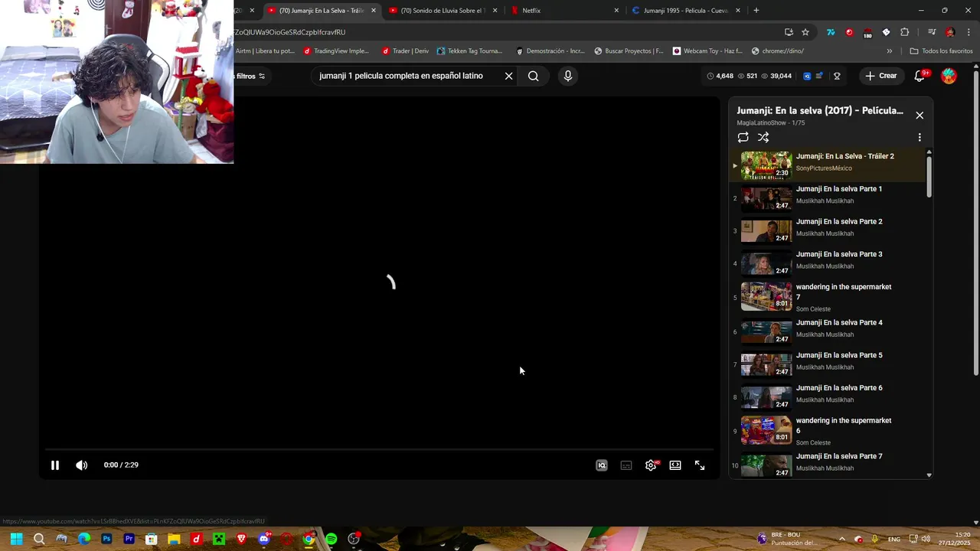Clear the YouTube search box text
This screenshot has width=980, height=551.
click(508, 76)
